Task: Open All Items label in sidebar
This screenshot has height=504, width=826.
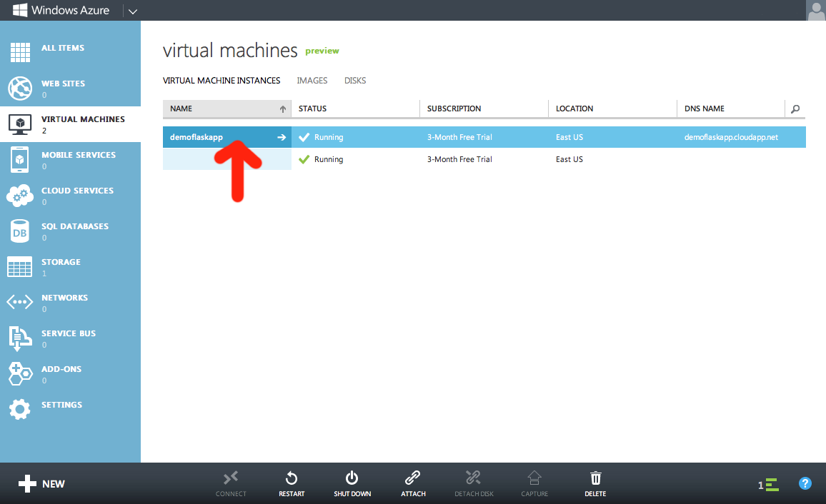Action: pos(63,48)
